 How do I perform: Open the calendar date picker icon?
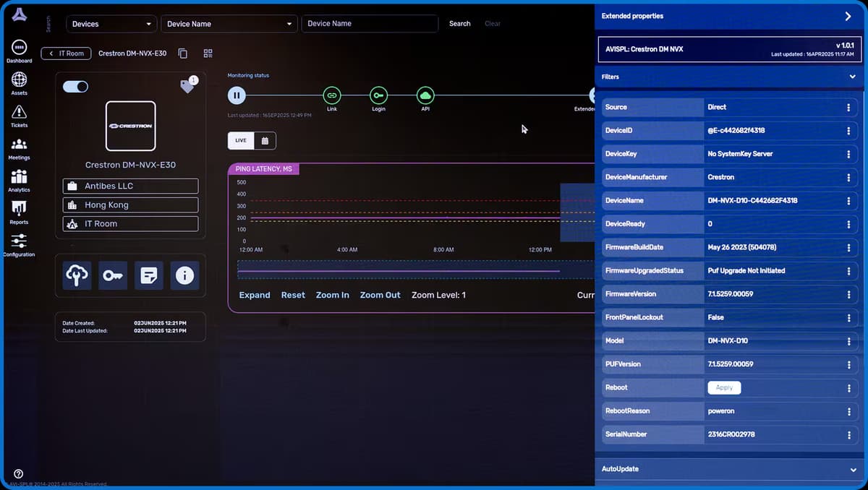265,141
